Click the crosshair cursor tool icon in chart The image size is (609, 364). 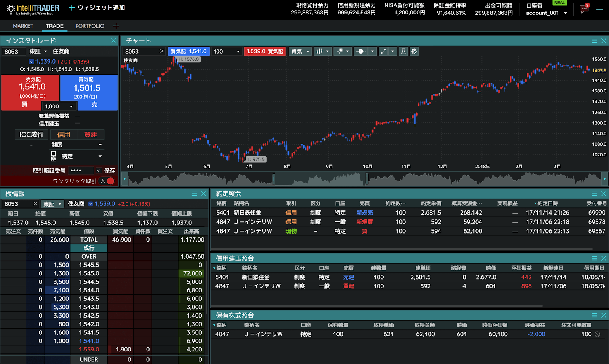[340, 51]
